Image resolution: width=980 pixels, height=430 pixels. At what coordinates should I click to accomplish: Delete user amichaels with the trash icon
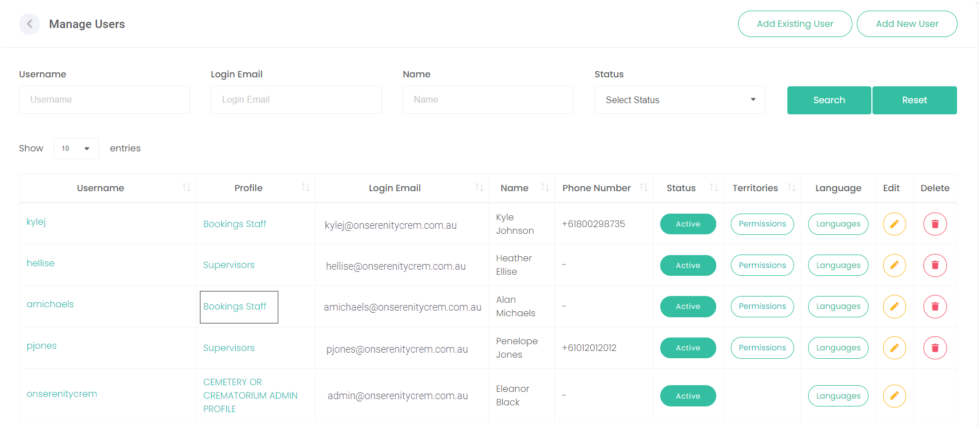(935, 307)
